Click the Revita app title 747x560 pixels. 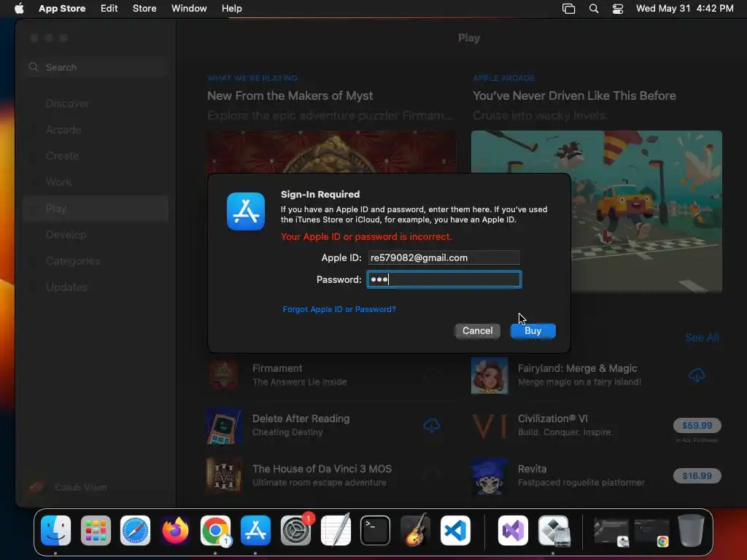[532, 469]
